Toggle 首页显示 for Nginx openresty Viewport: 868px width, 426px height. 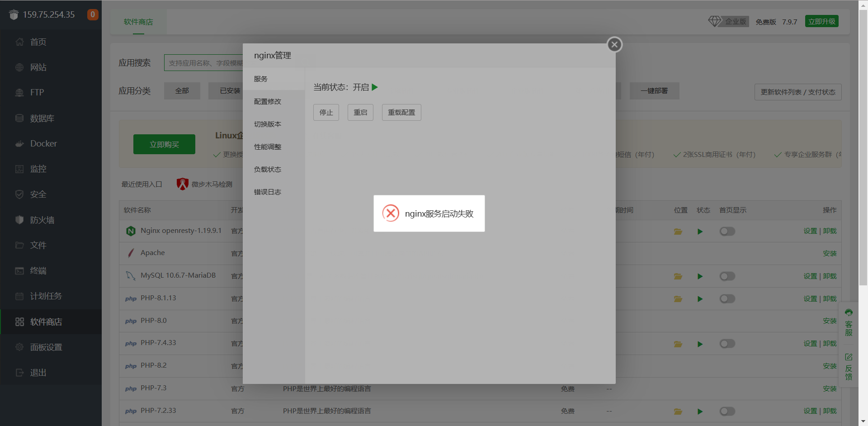pyautogui.click(x=727, y=231)
